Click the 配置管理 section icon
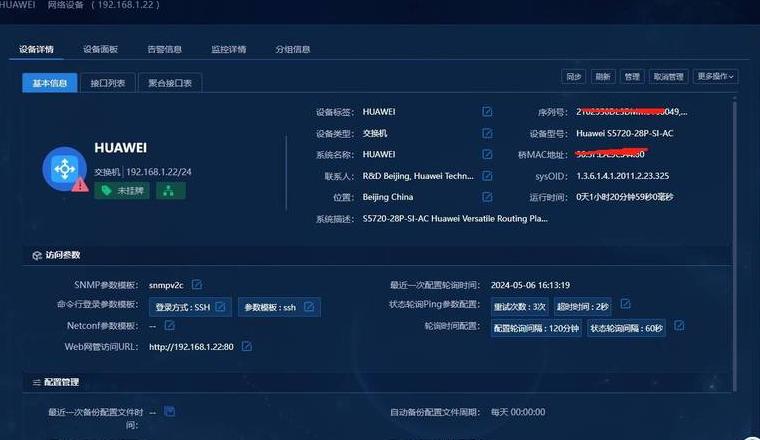Screen dimensions: 760x440 click(36, 382)
